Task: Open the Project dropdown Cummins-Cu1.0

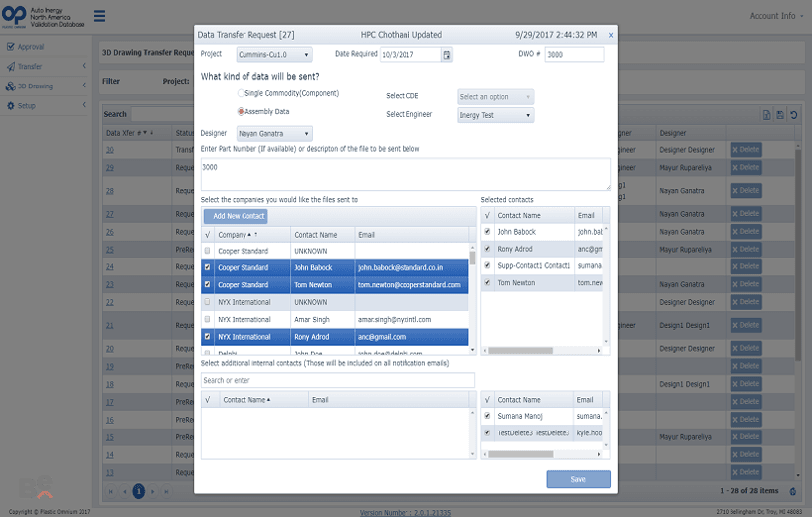Action: click(x=274, y=55)
